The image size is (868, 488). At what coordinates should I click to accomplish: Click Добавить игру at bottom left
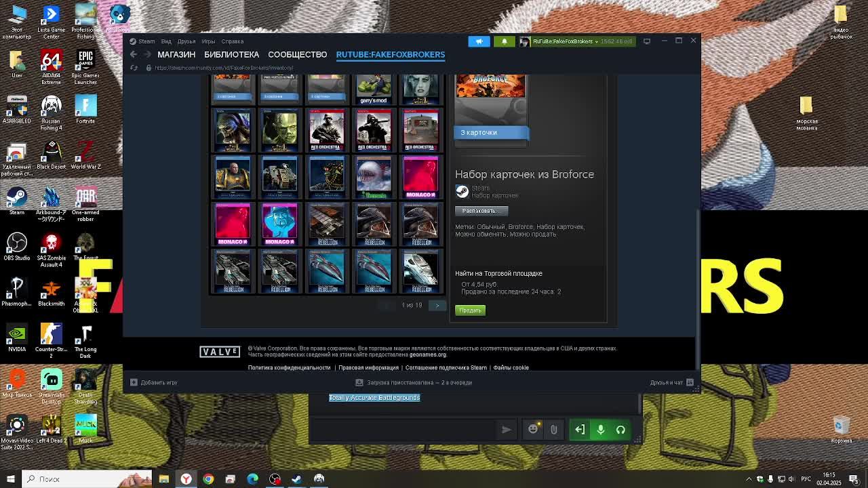[154, 382]
